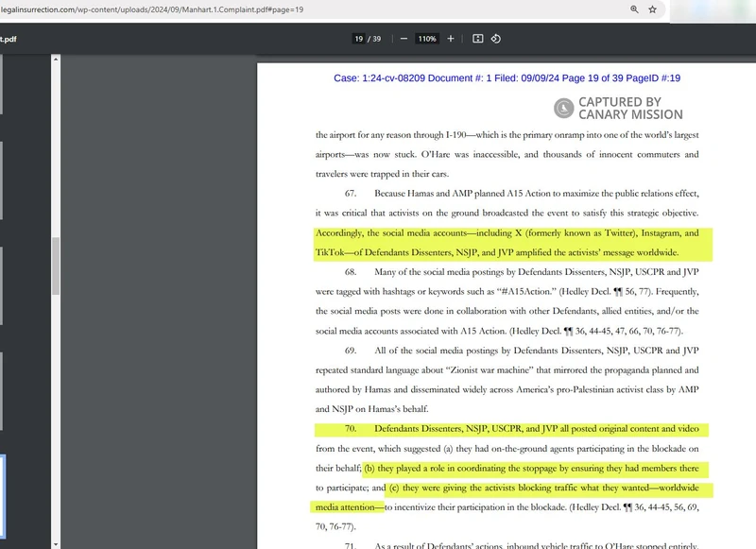This screenshot has width=756, height=549.
Task: Click the case header link at page top
Action: (x=507, y=78)
